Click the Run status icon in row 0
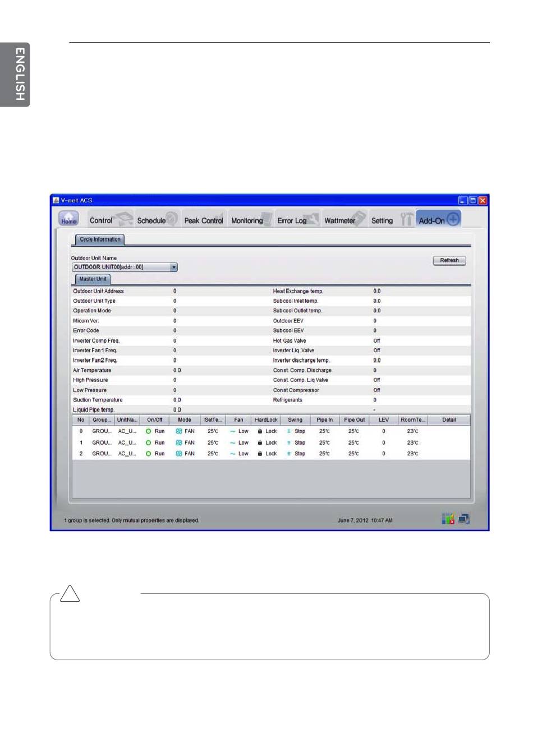533x756 pixels. click(149, 431)
